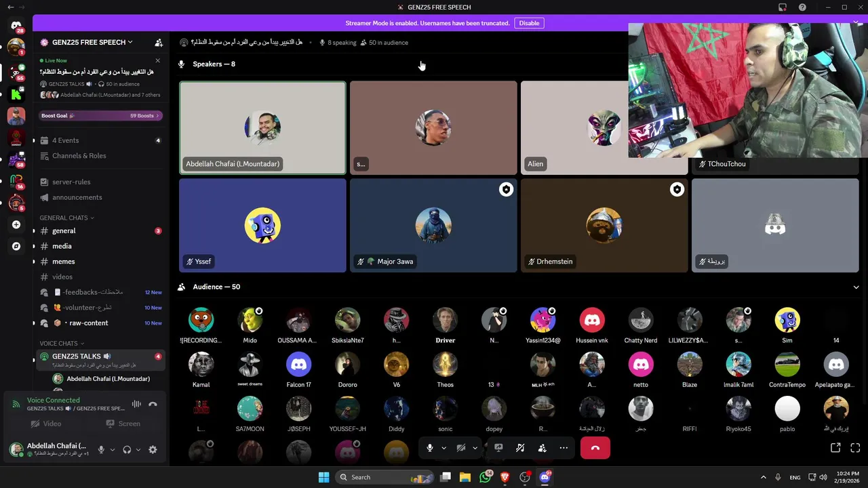Viewport: 868px width, 488px height.
Task: Enter full screen stage view
Action: pyautogui.click(x=855, y=448)
